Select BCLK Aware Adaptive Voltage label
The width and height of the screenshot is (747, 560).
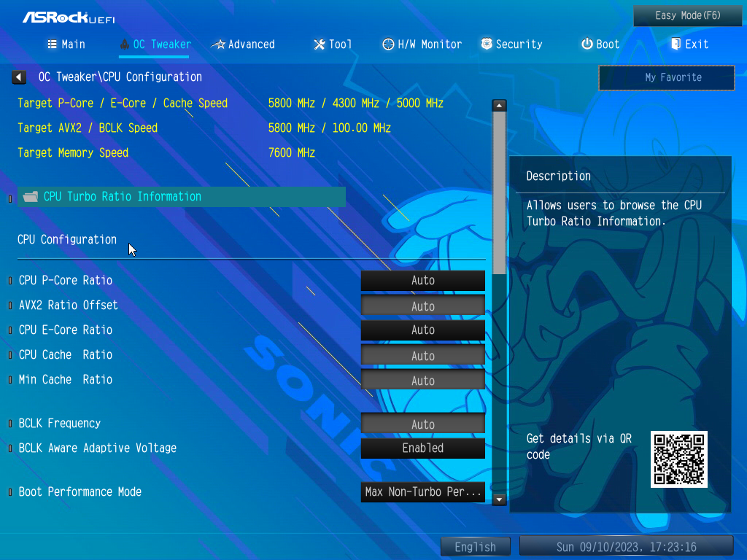click(x=97, y=448)
